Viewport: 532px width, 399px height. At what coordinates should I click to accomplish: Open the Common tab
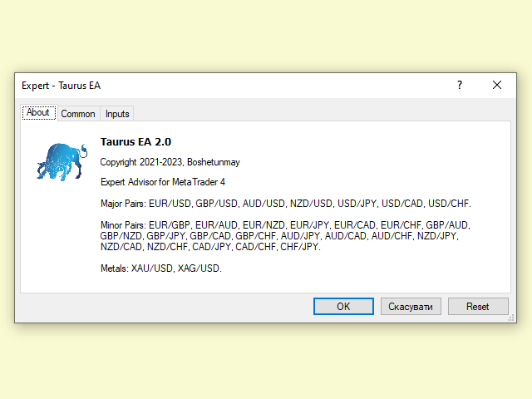point(78,114)
